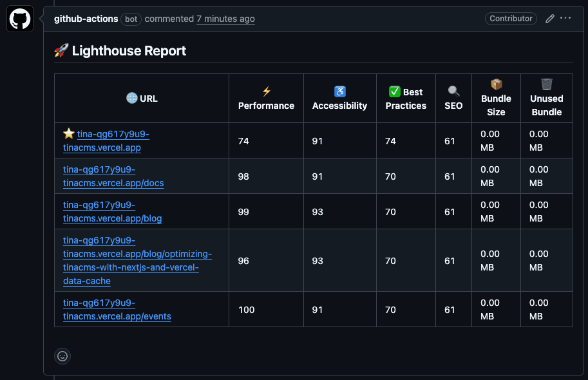Click the wheelchair Accessibility icon
Viewport: 588px width, 380px height.
click(x=339, y=92)
